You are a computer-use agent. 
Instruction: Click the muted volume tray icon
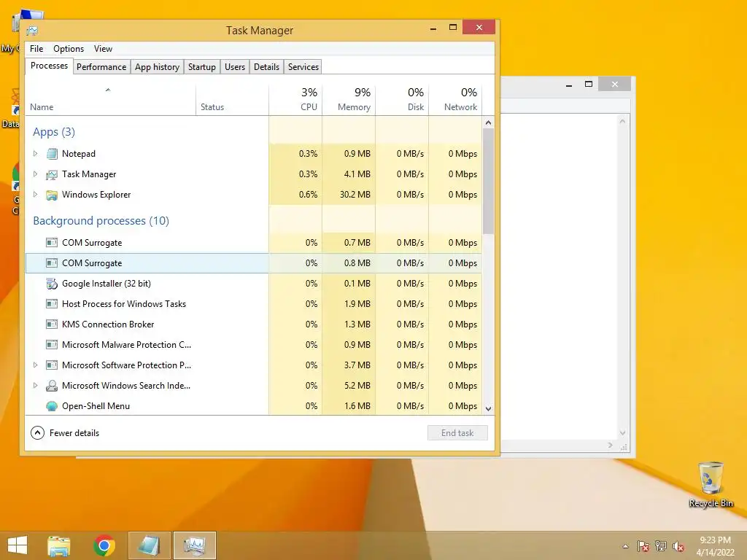pos(678,547)
